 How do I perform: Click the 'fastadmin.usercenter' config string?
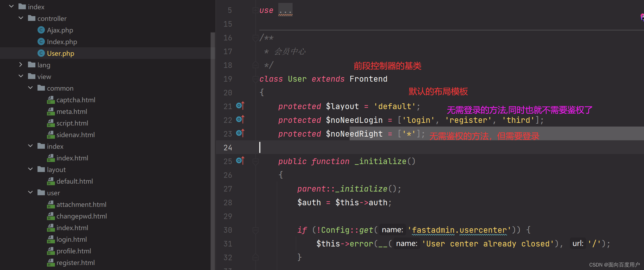tap(459, 230)
